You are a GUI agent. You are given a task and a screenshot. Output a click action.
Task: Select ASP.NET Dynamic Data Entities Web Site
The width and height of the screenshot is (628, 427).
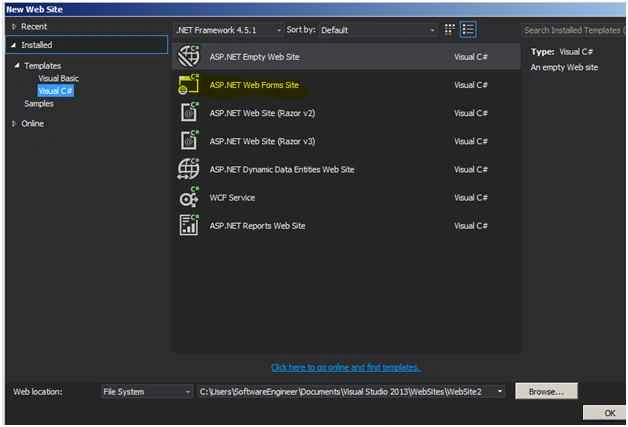click(347, 169)
